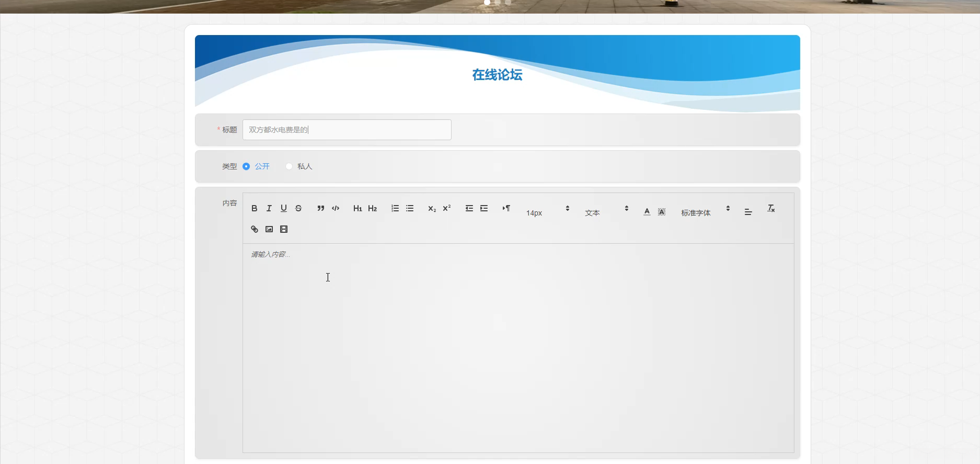Screen dimensions: 980x464
Task: Open the background highlight color picker
Action: [x=662, y=211]
